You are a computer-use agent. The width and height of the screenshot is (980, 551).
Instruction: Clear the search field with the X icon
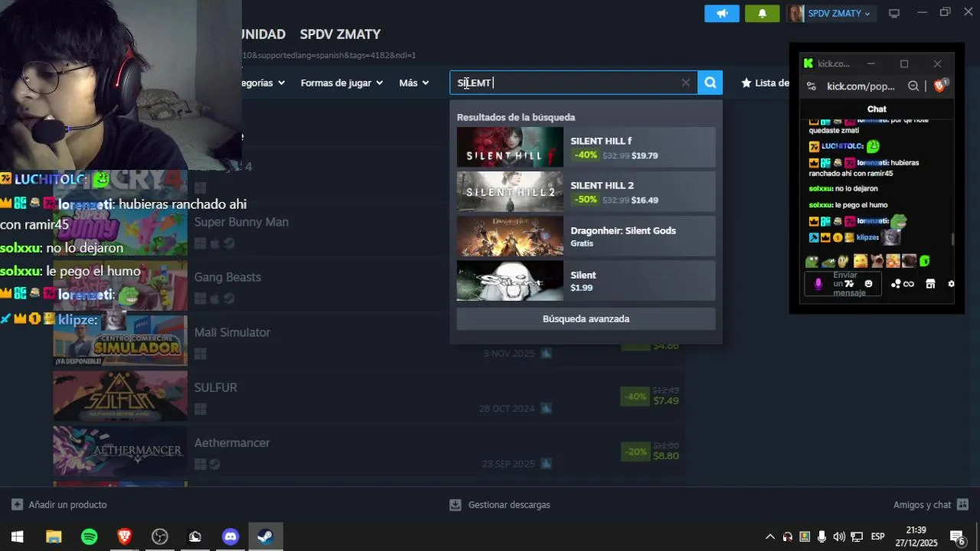tap(685, 83)
